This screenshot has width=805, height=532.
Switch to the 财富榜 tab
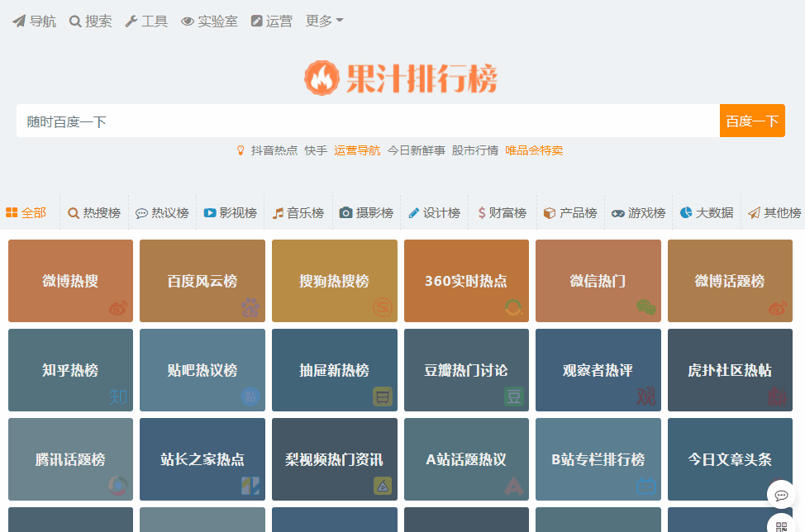click(x=503, y=212)
